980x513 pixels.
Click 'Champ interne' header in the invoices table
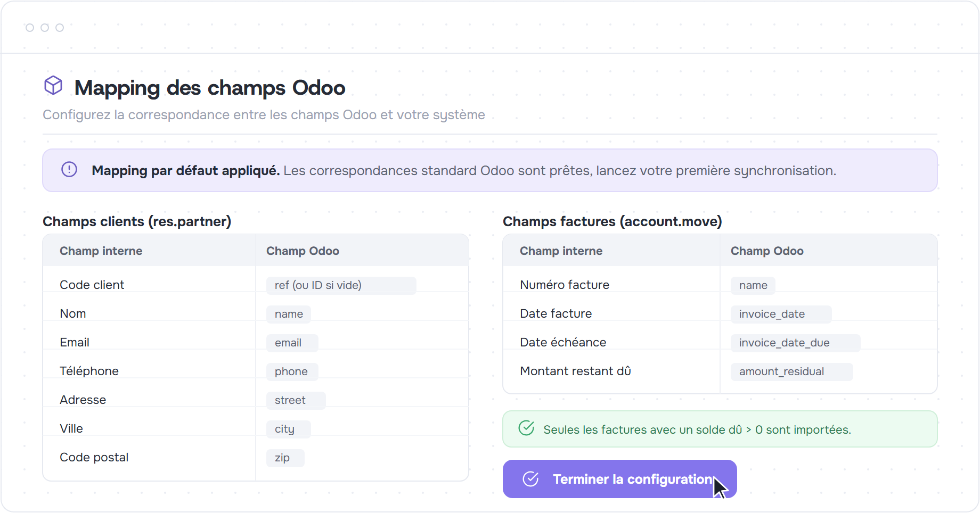coord(561,251)
